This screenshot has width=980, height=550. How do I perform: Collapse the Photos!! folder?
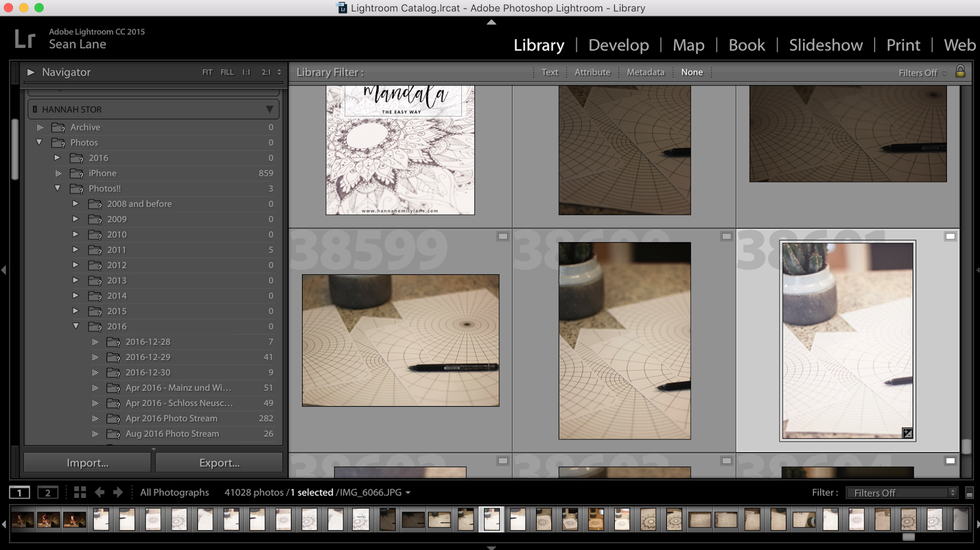(58, 188)
